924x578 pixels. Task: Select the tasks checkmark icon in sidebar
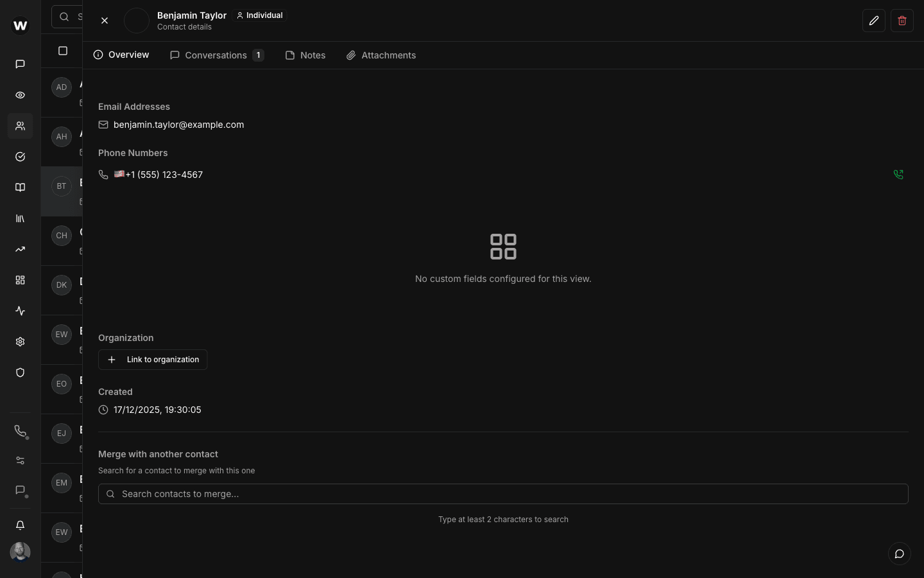coord(20,157)
